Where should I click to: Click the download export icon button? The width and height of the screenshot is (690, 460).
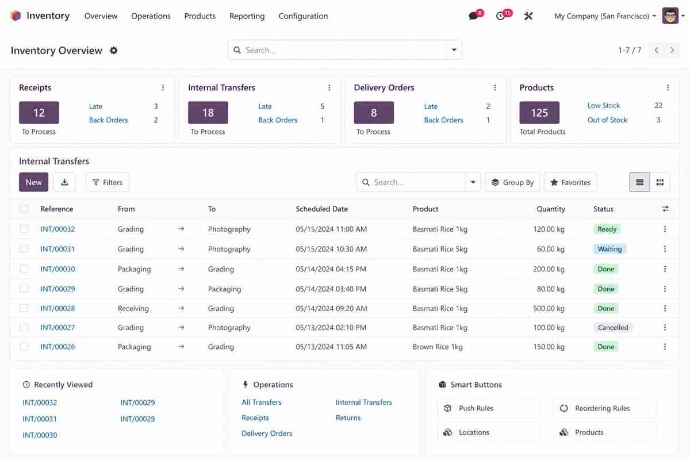65,182
